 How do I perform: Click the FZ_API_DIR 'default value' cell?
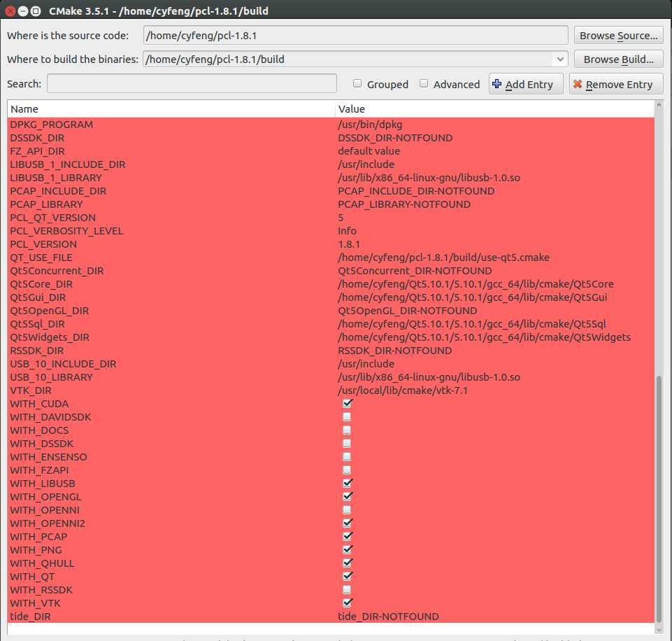[369, 151]
